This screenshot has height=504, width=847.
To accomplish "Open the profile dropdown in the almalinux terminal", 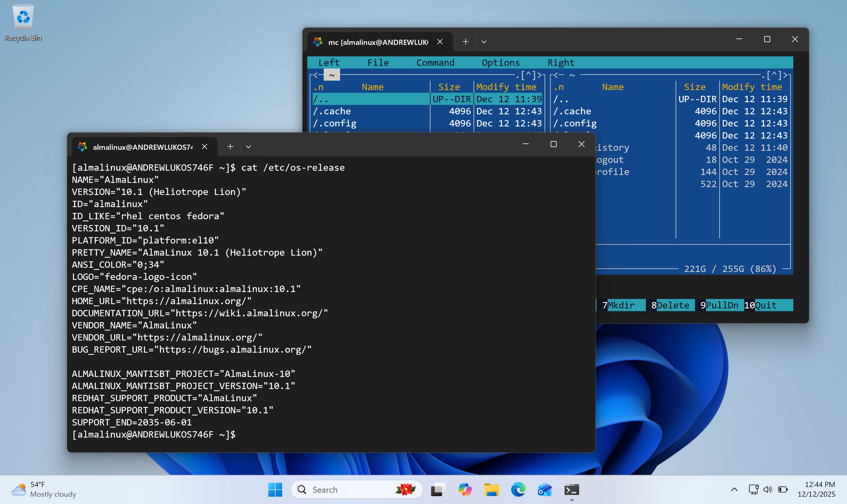I will click(x=248, y=146).
